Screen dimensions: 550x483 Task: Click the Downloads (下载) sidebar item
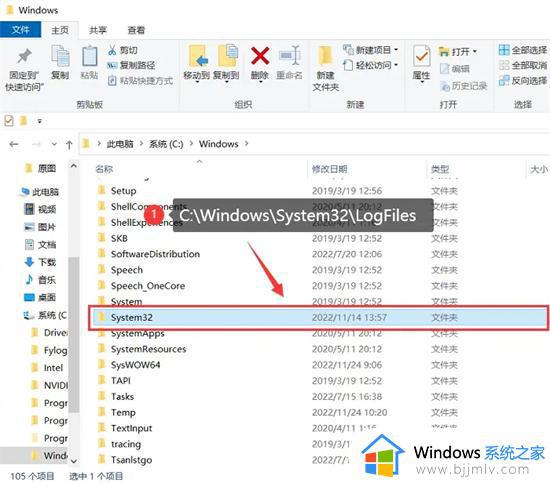coord(40,262)
